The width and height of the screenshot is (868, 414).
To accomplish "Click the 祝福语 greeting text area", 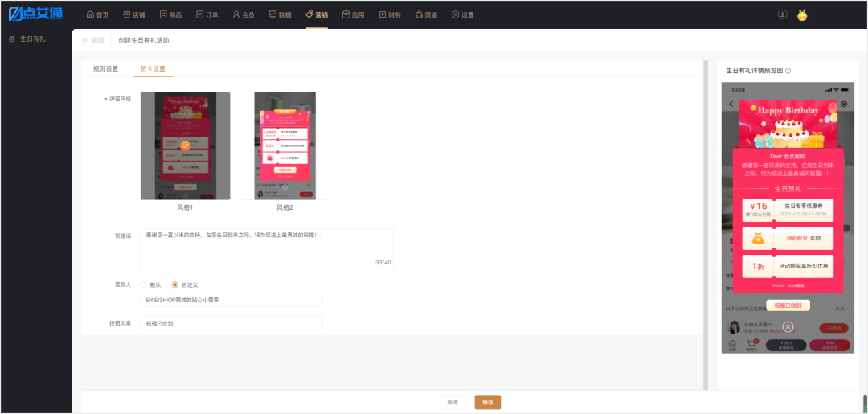I will (267, 248).
